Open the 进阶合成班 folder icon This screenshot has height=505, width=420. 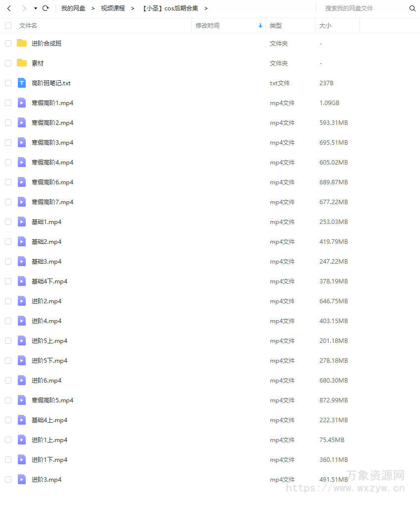[x=22, y=43]
